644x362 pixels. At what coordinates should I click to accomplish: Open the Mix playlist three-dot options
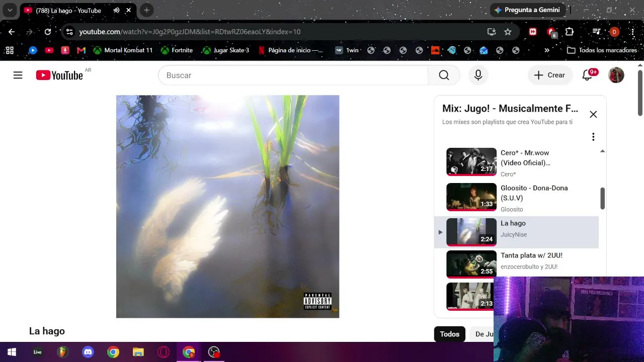pos(593,137)
